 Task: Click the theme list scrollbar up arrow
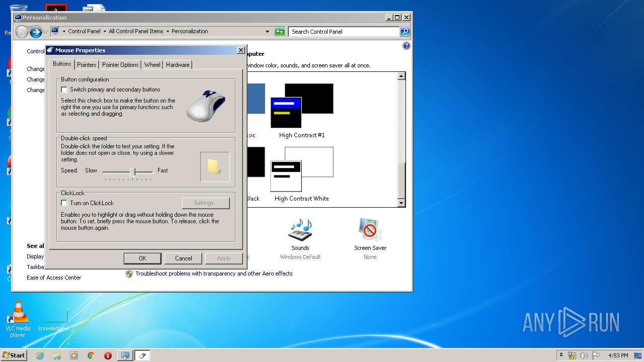pos(401,76)
